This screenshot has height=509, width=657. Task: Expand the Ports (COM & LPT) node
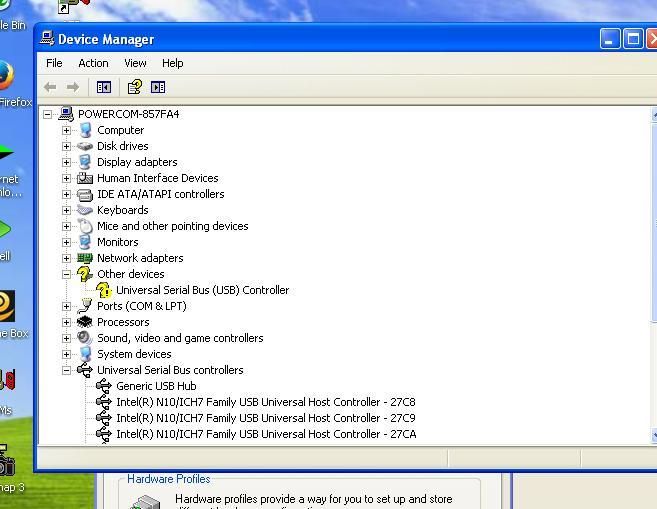67,306
